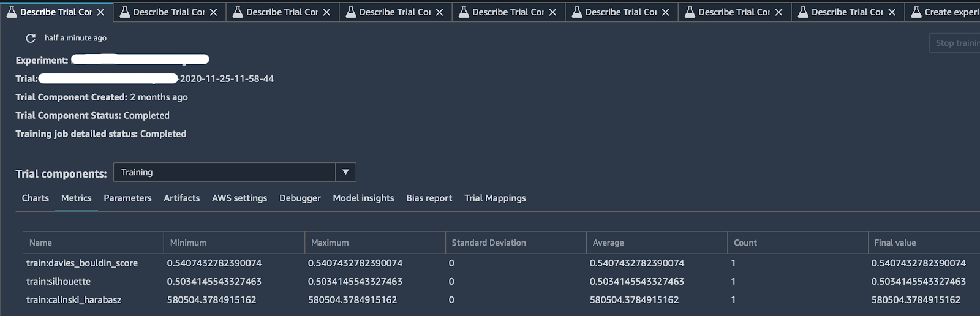Click the Standard Deviation column header
The image size is (980, 316).
pos(489,243)
